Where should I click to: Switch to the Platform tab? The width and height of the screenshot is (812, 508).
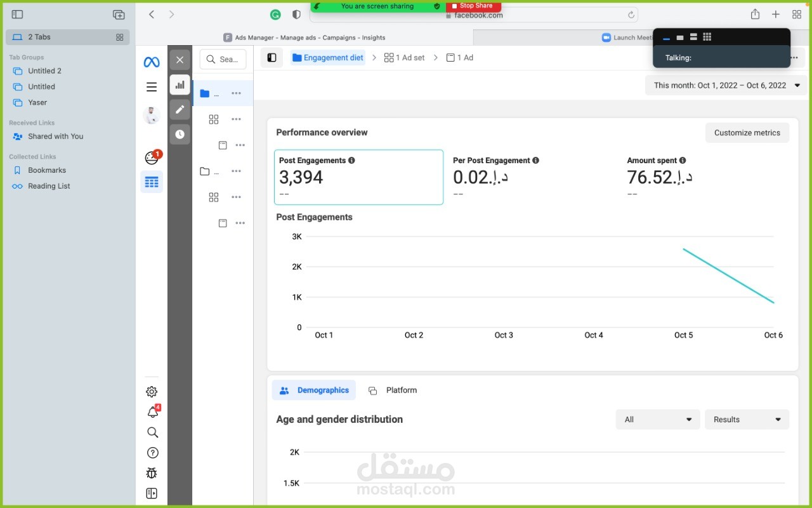[393, 391]
